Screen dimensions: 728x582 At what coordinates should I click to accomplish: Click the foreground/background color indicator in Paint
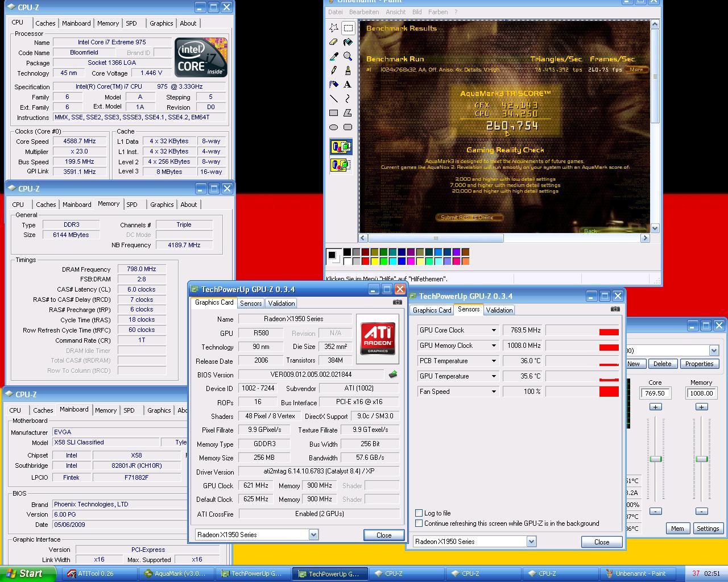(333, 256)
